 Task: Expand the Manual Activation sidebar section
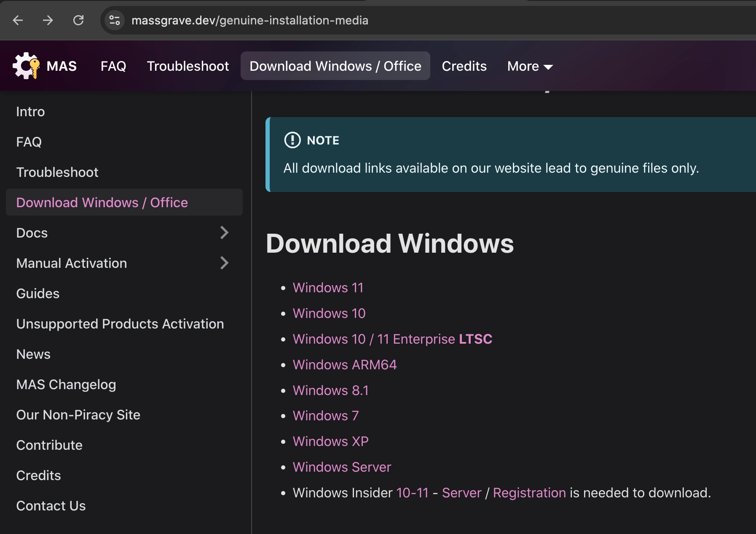(225, 263)
